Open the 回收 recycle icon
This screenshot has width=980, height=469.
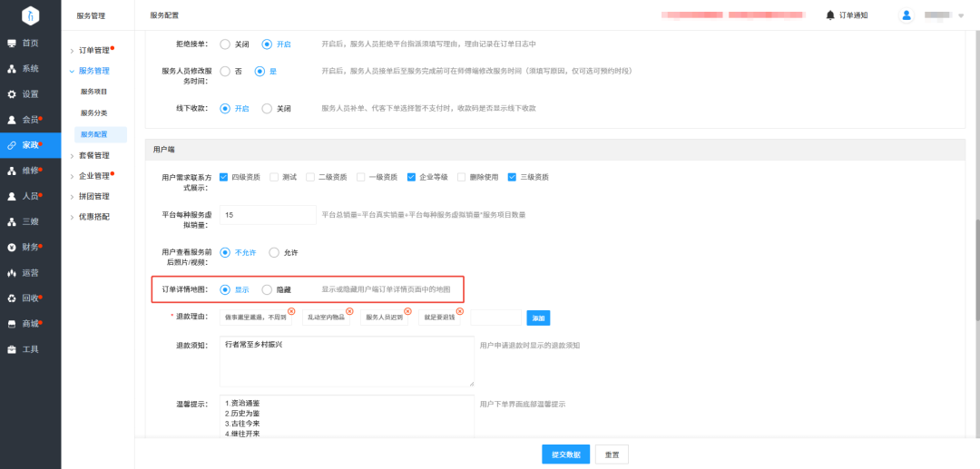(11, 298)
